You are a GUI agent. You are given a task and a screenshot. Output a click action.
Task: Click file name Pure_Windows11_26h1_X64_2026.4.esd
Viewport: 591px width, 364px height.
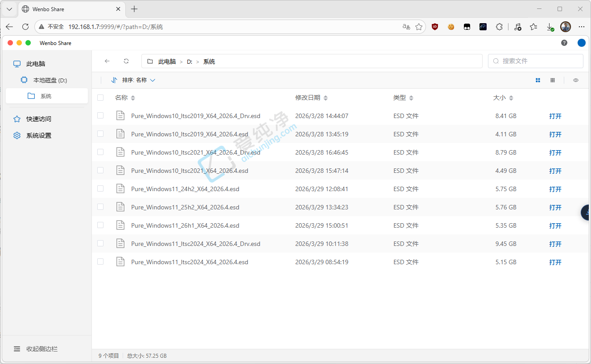tap(185, 225)
